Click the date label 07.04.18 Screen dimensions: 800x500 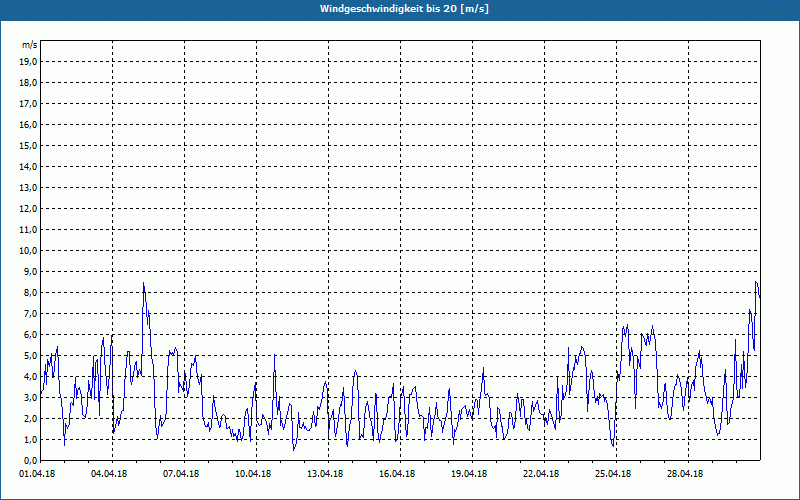[x=181, y=474]
